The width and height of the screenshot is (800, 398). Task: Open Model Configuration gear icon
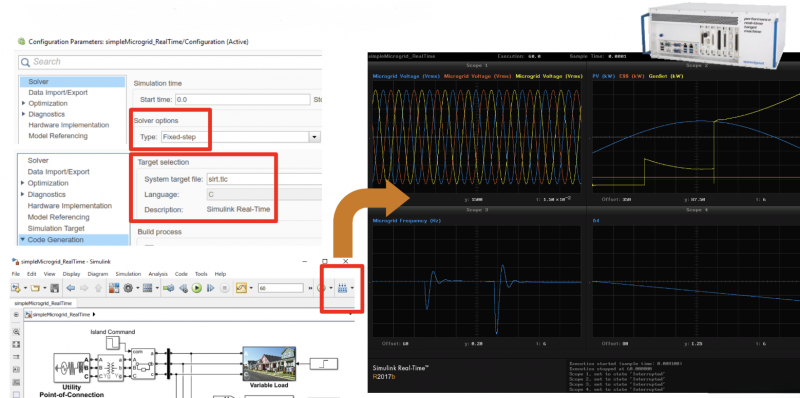tap(128, 288)
